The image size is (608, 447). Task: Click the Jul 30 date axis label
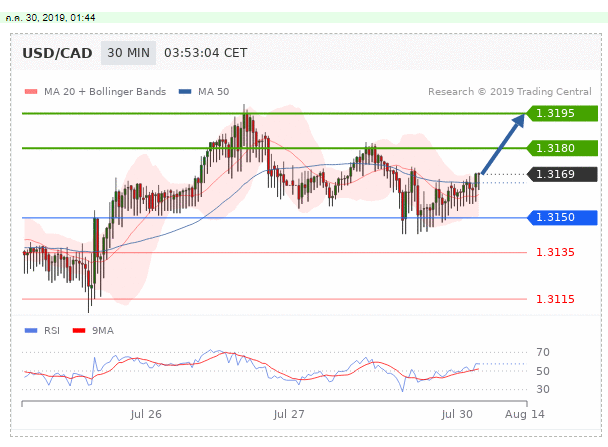[x=457, y=414]
